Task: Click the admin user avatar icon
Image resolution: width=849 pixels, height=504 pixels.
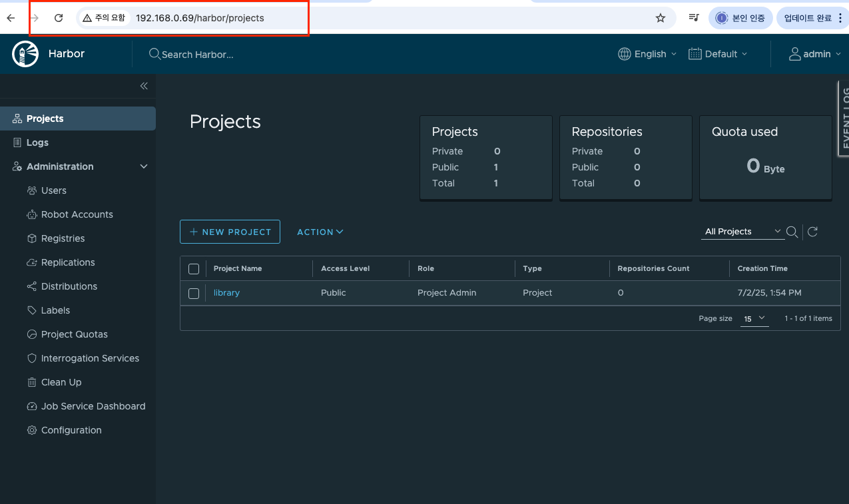Action: point(795,54)
